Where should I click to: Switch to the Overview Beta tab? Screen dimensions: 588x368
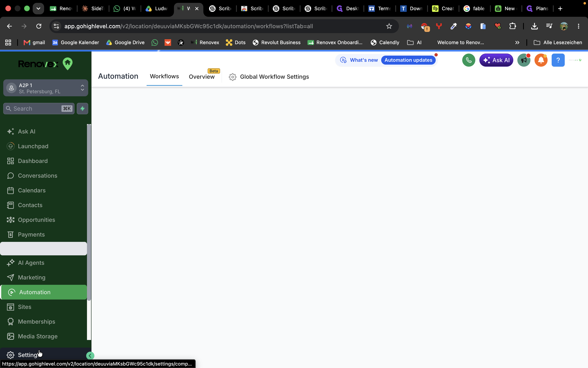202,77
